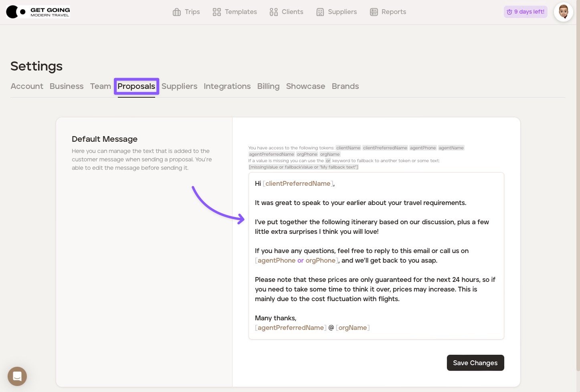Click the Reports icon
Image resolution: width=580 pixels, height=392 pixels.
[x=374, y=12]
